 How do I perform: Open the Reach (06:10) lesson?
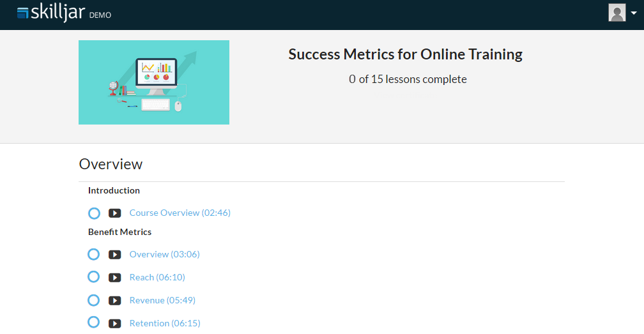click(157, 277)
